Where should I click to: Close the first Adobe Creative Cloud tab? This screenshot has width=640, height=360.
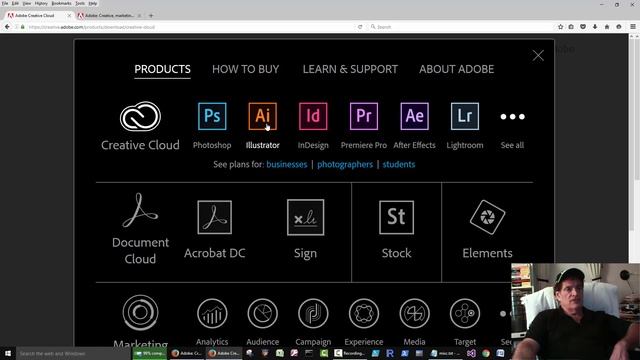click(69, 16)
